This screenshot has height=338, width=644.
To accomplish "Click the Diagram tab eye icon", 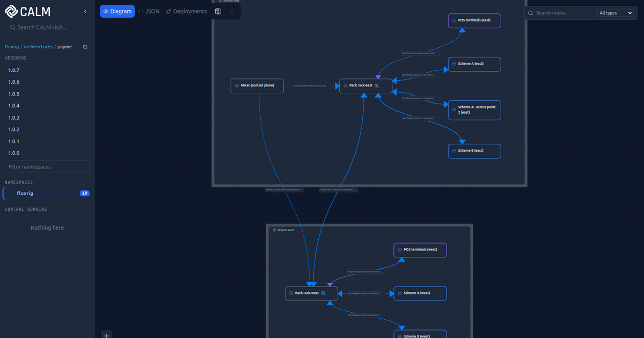I will tap(106, 11).
